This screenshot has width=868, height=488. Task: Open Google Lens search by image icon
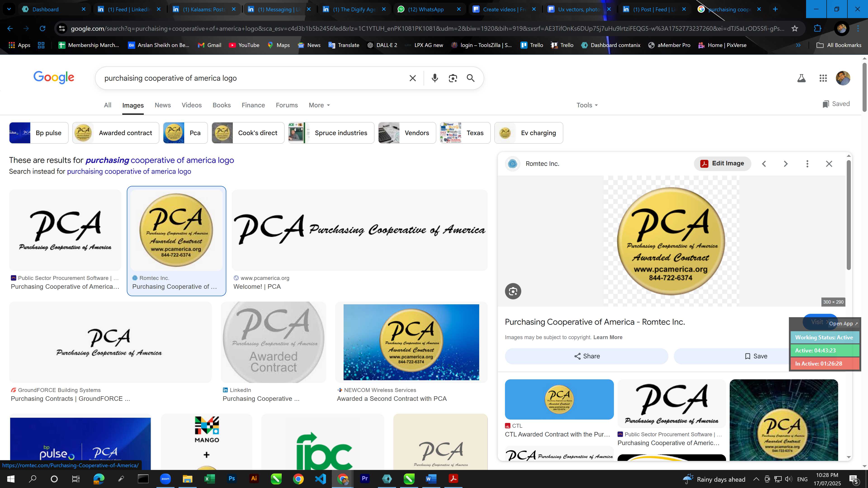tap(453, 78)
